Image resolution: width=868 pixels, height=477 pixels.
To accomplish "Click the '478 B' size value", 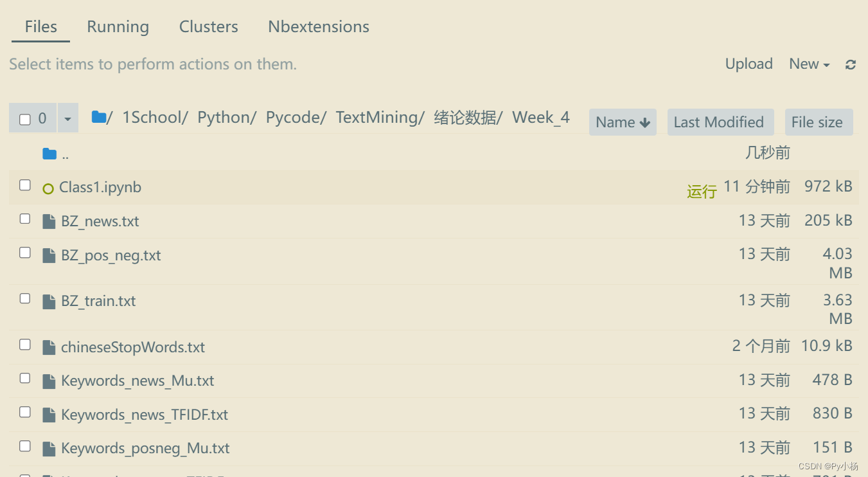I will point(832,380).
